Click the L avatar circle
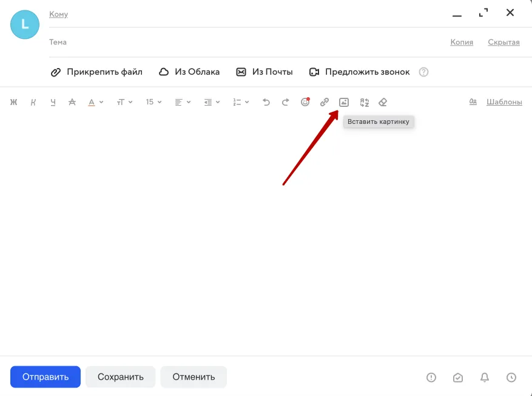Image resolution: width=532 pixels, height=396 pixels. pos(25,24)
